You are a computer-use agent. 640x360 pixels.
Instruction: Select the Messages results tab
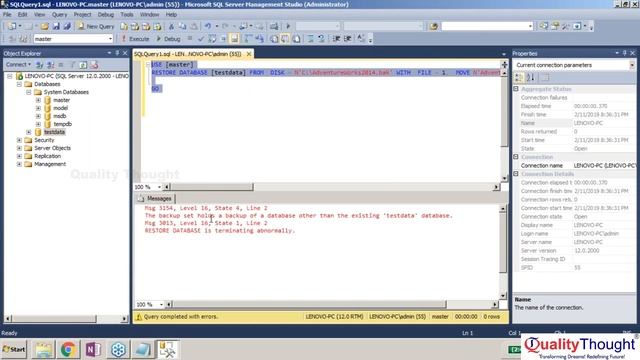click(x=155, y=198)
